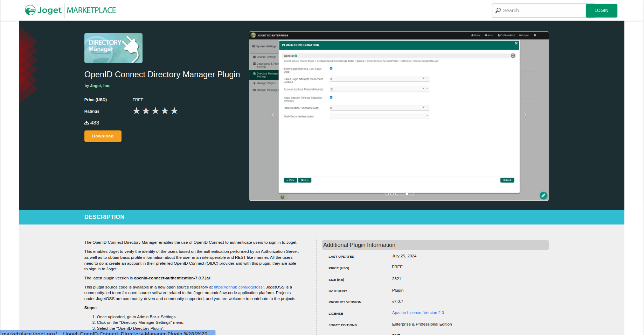Click the help question mark beside General
The width and height of the screenshot is (644, 335).
tap(296, 56)
